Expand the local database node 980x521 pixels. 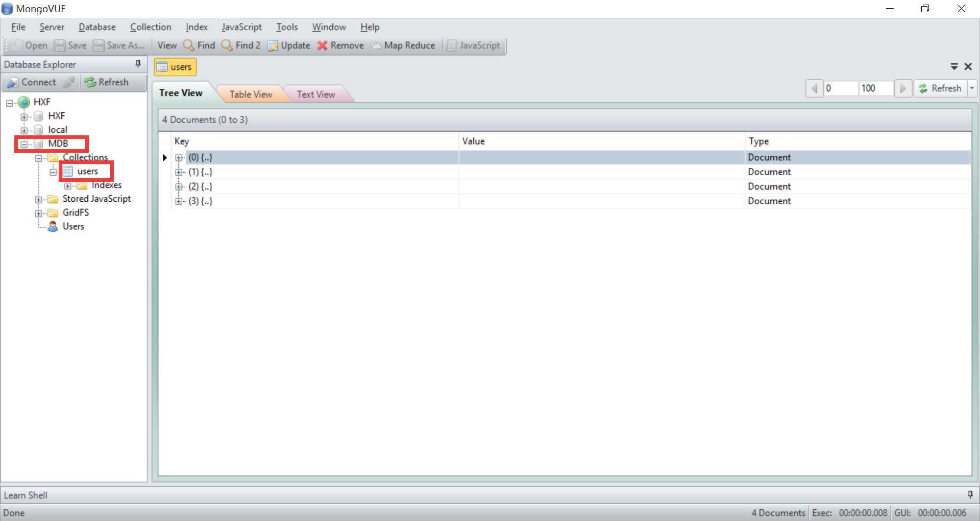coord(24,130)
